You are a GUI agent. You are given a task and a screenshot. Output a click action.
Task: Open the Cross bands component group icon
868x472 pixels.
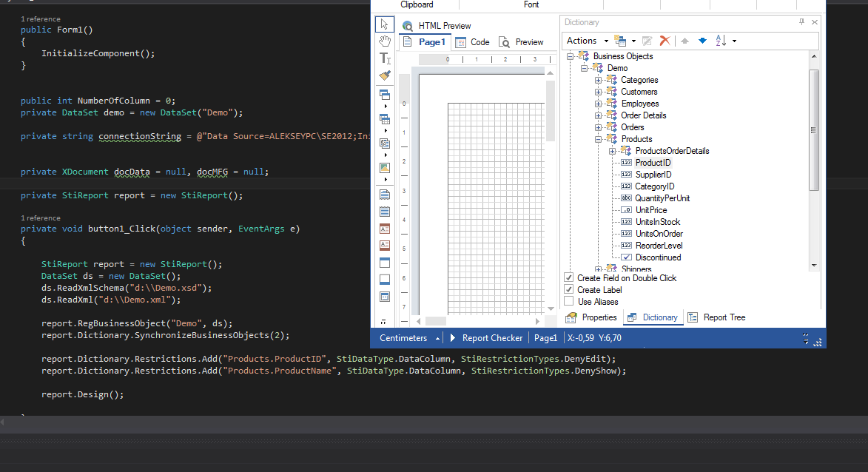point(384,119)
